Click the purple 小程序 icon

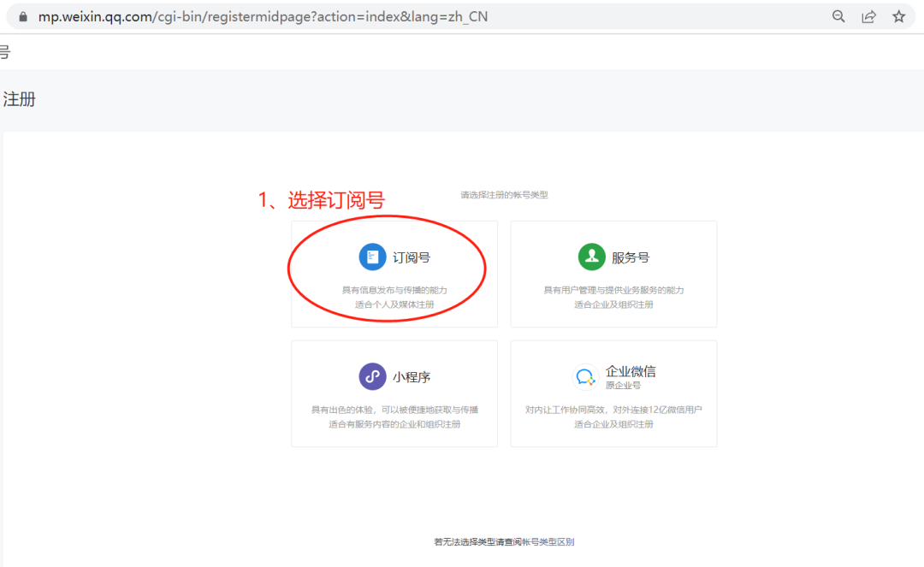pos(372,376)
